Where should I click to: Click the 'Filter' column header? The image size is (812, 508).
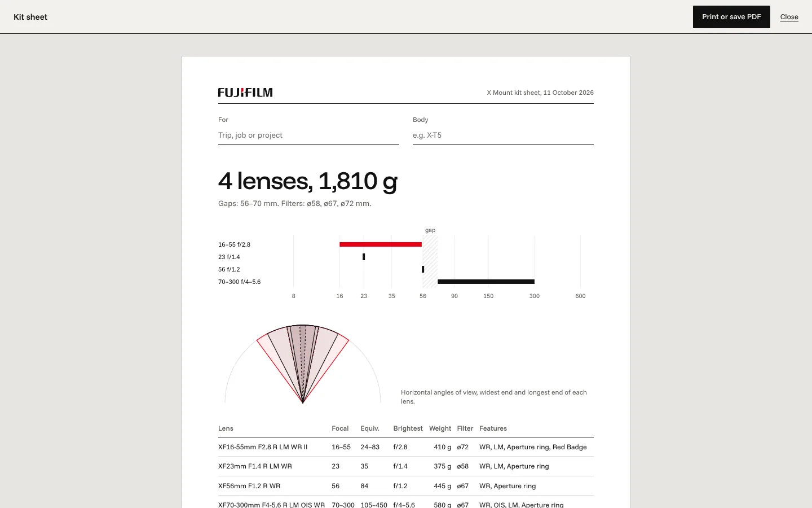(x=465, y=428)
